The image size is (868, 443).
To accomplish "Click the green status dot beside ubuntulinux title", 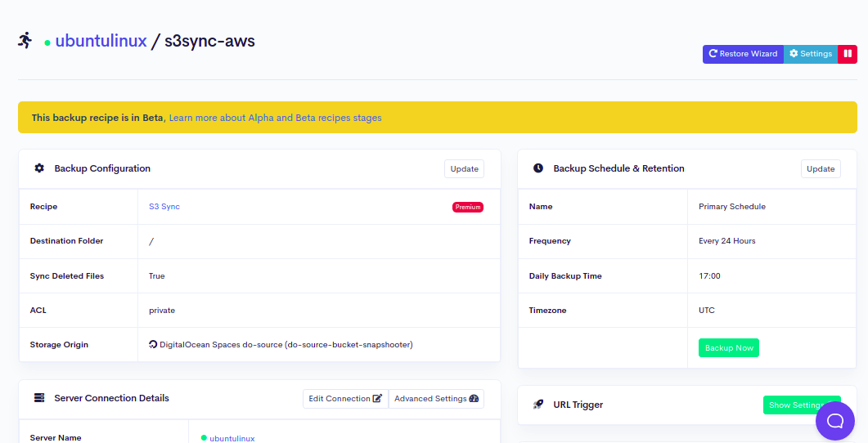I will [x=47, y=43].
